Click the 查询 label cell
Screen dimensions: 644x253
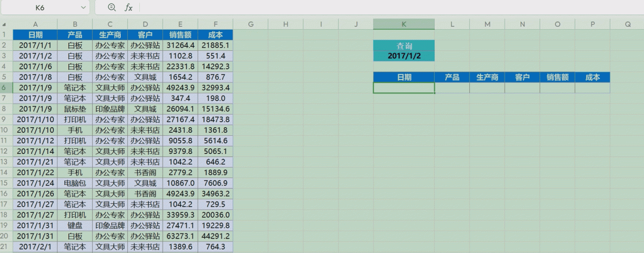tap(404, 45)
